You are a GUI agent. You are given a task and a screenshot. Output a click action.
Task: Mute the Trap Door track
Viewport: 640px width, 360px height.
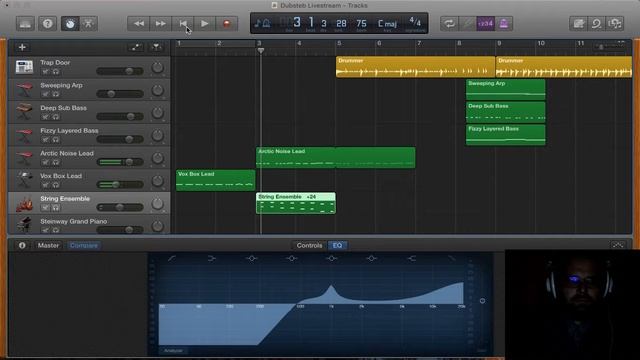pyautogui.click(x=45, y=71)
